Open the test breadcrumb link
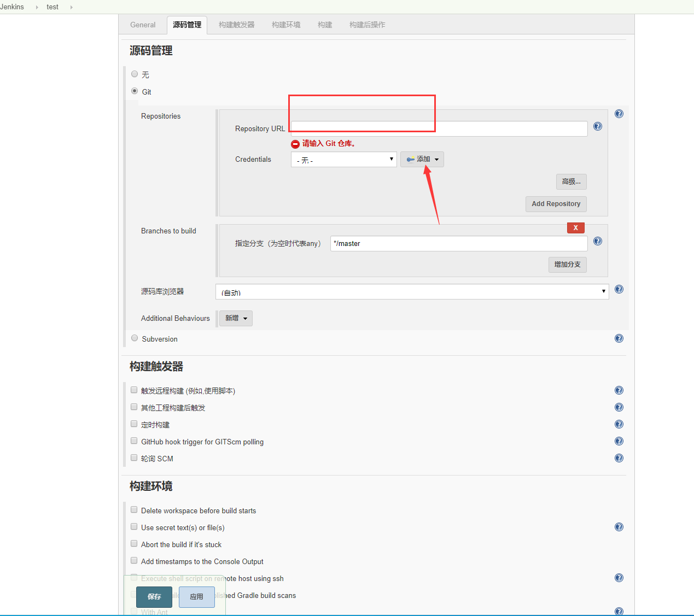This screenshot has height=616, width=694. click(53, 7)
